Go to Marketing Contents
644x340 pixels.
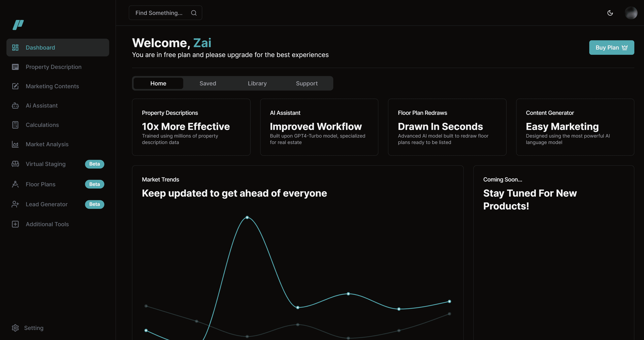coord(52,86)
